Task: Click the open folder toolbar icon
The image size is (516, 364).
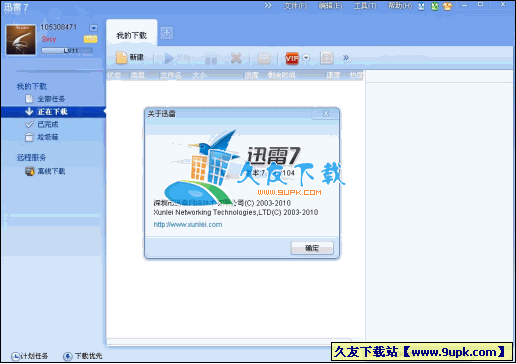Action: click(264, 58)
